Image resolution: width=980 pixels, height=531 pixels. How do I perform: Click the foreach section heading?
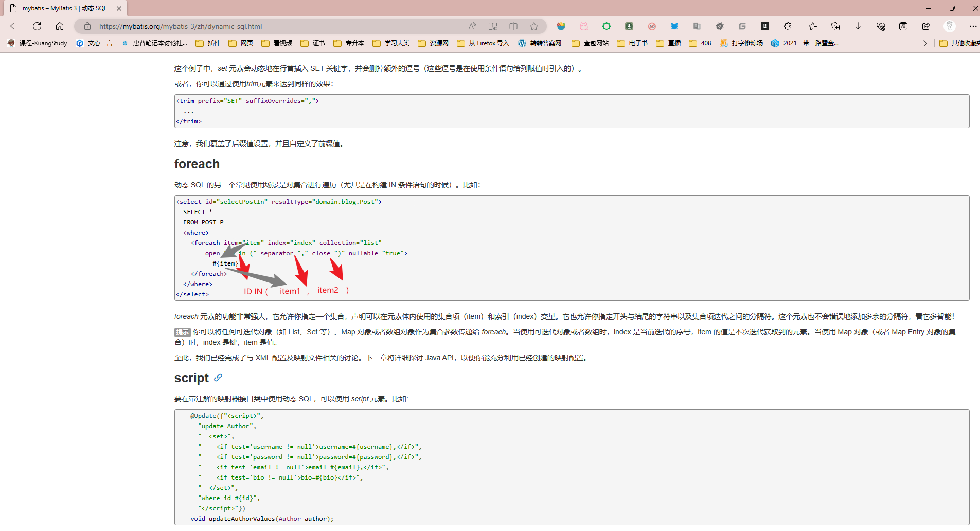click(197, 164)
